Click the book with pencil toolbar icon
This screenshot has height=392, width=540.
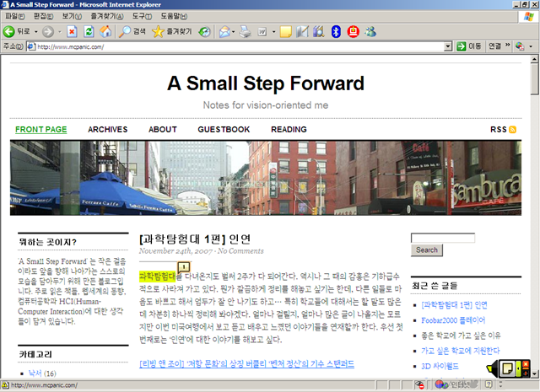coord(302,32)
